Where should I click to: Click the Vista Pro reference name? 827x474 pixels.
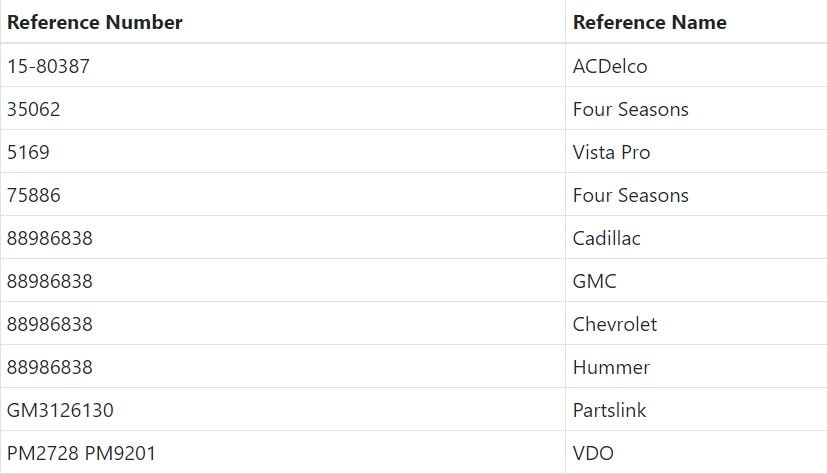point(611,152)
